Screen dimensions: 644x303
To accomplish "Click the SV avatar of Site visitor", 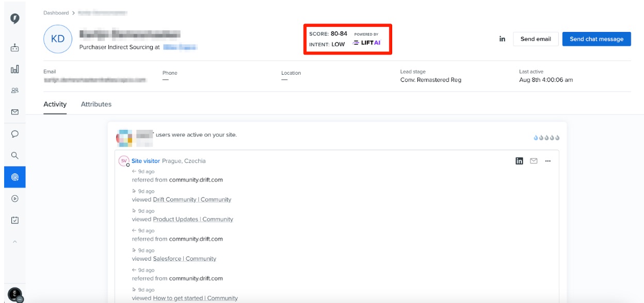I will pyautogui.click(x=124, y=161).
